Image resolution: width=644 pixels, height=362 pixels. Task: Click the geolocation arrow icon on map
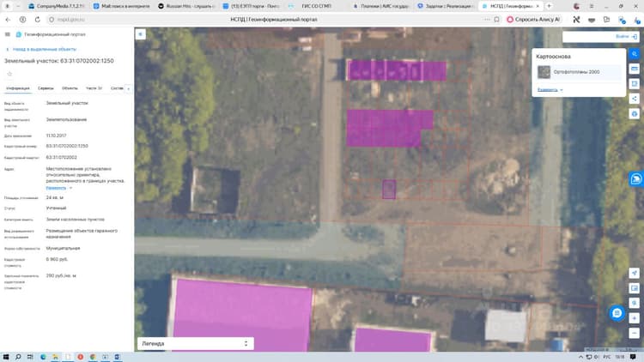pyautogui.click(x=635, y=273)
